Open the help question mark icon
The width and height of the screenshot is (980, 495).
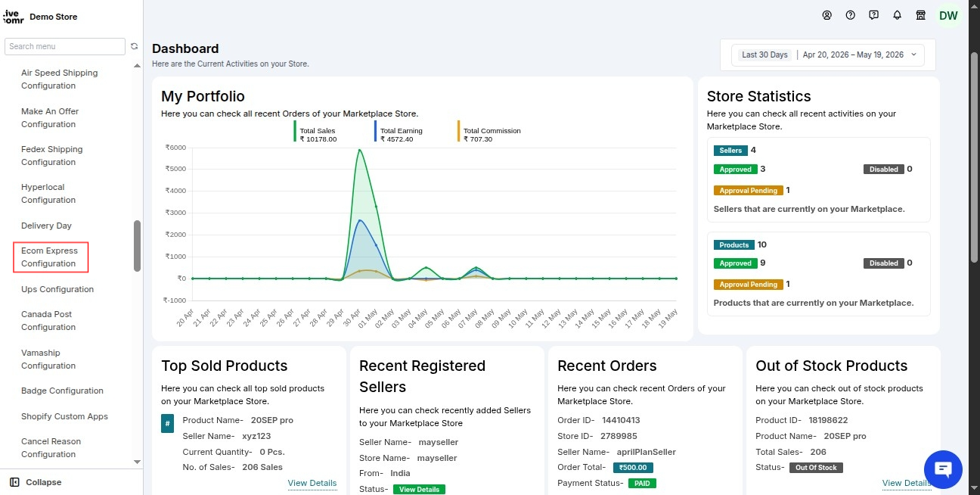[x=850, y=15]
